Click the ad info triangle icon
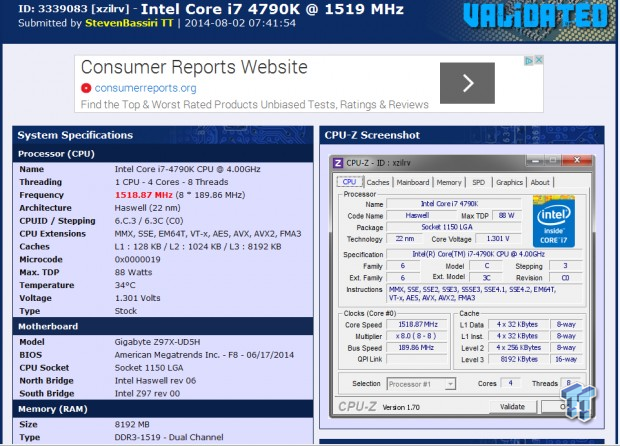620x446 pixels. [528, 60]
